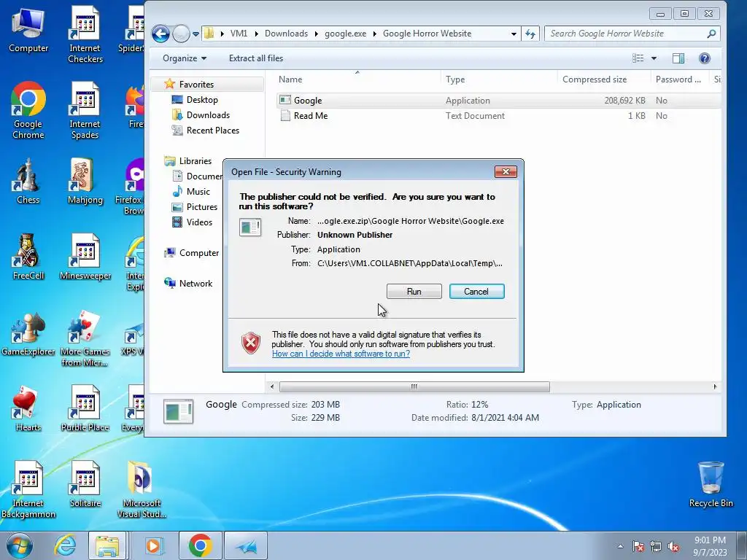Select the Recycle Bin desktop icon
Image resolution: width=747 pixels, height=560 pixels.
pyautogui.click(x=711, y=485)
